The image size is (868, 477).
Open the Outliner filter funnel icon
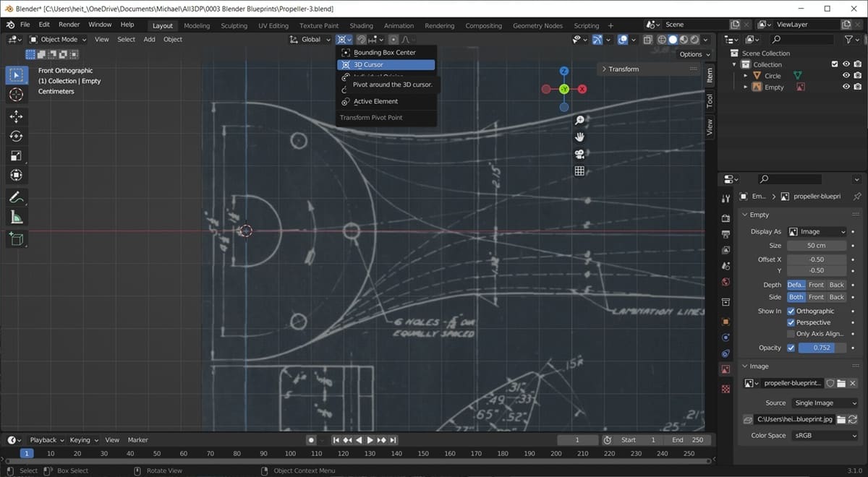[x=850, y=39]
